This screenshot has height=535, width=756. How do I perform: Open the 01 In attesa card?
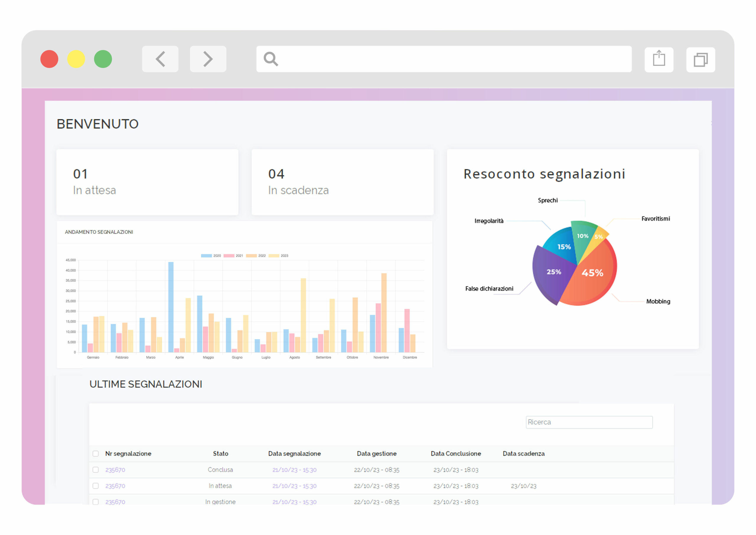click(x=147, y=182)
